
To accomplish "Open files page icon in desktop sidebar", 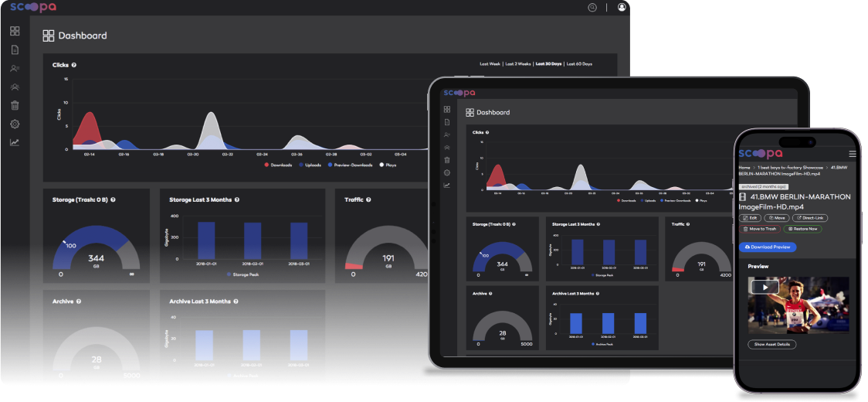I will pos(15,49).
